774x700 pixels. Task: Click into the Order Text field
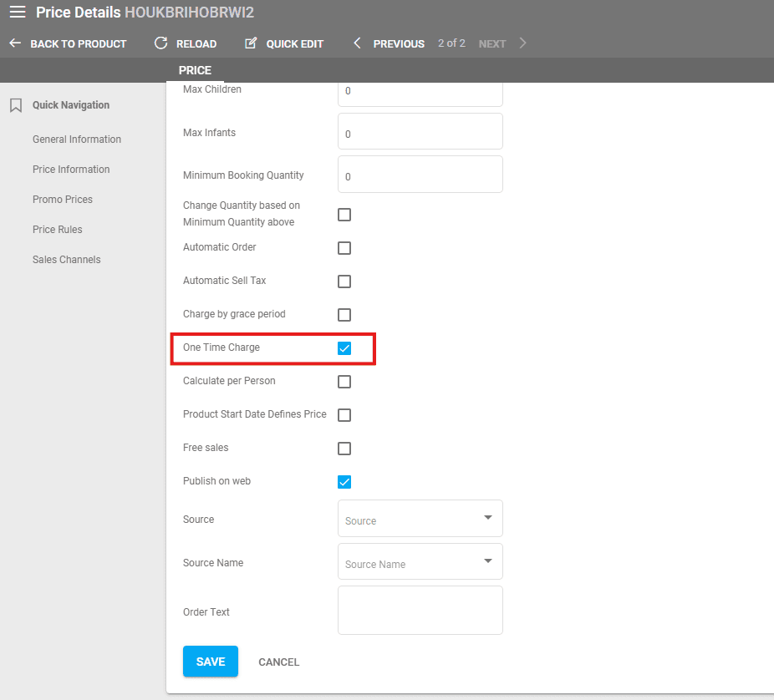(420, 611)
